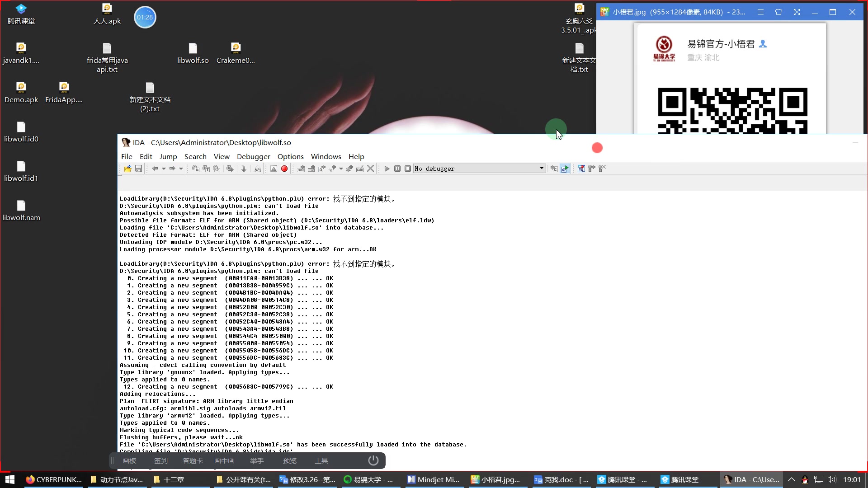Click the down arrow jump icon
868x488 pixels.
pyautogui.click(x=244, y=169)
